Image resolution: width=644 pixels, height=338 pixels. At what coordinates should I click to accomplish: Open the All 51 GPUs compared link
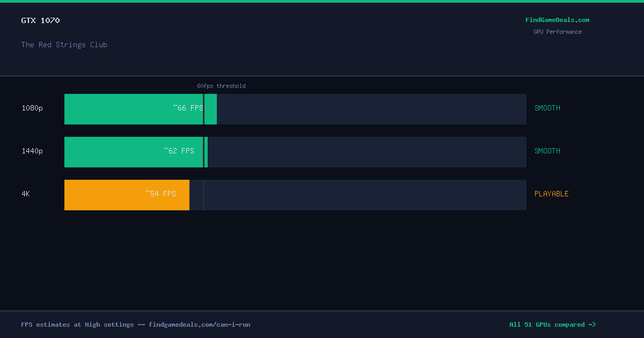click(x=553, y=325)
